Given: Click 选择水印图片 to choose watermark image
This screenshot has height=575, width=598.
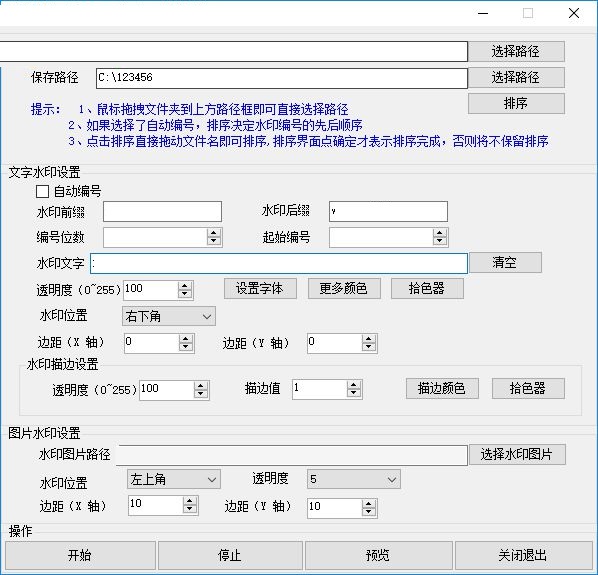Looking at the screenshot, I should click(x=517, y=455).
